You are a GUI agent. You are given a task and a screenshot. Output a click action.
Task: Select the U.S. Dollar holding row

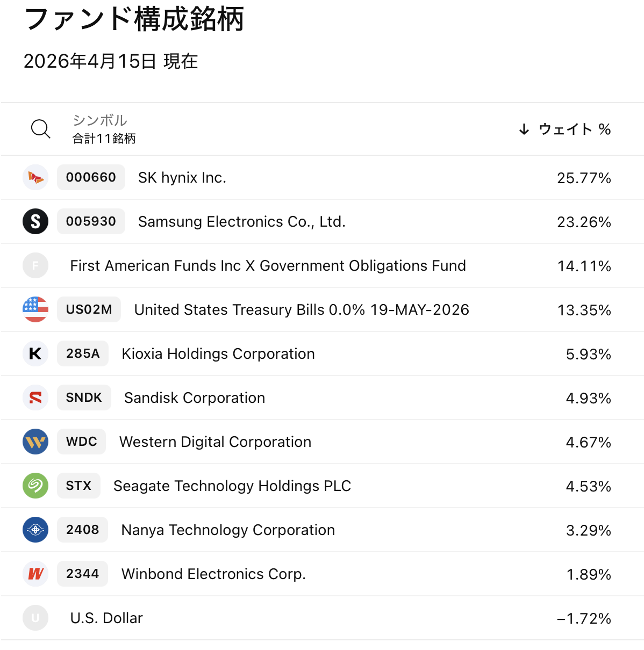coord(106,618)
